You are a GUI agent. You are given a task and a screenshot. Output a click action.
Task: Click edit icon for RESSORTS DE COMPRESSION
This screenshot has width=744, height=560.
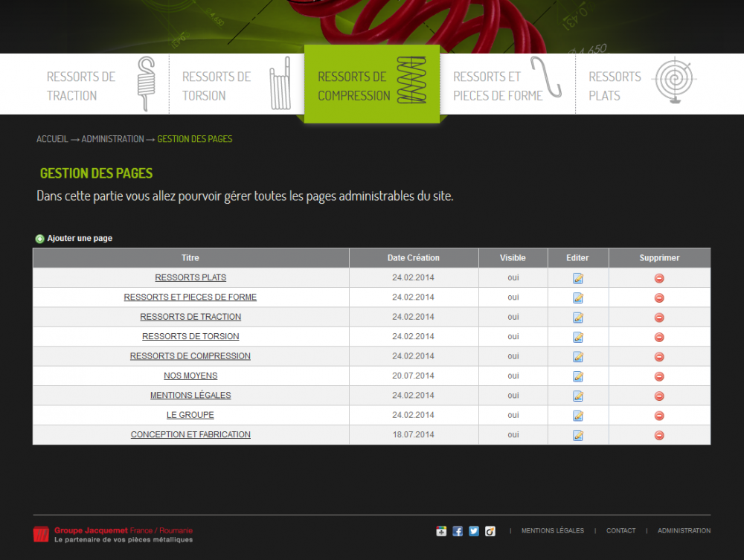click(578, 356)
